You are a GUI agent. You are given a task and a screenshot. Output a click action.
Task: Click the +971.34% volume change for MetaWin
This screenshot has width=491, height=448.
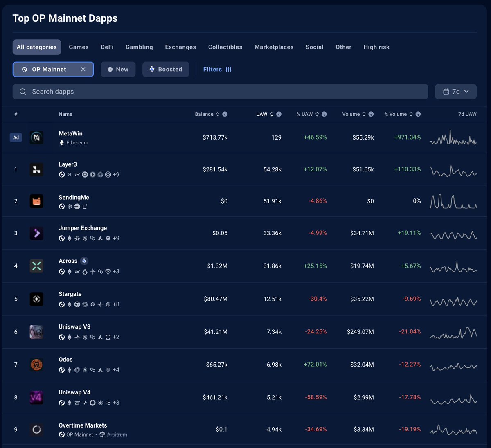tap(408, 137)
